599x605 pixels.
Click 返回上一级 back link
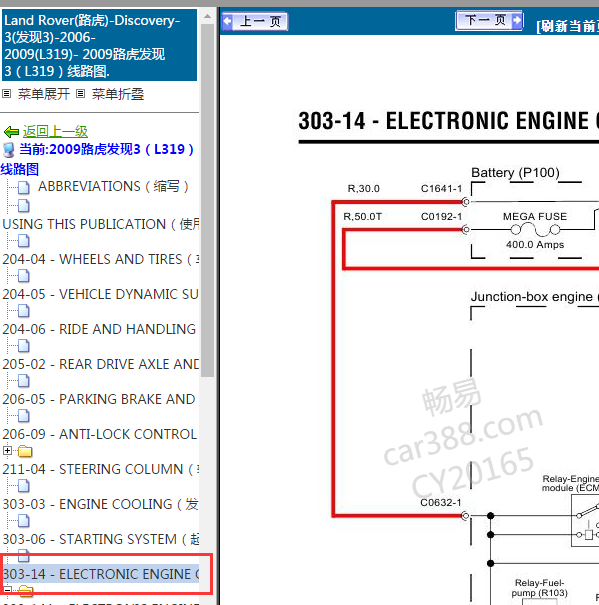[55, 132]
